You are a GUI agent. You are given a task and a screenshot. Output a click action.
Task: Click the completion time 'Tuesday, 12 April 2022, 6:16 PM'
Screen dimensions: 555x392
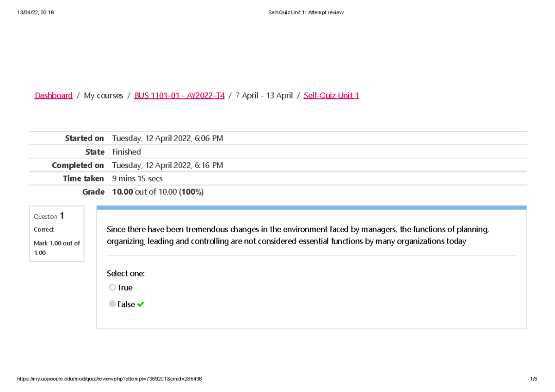tap(168, 165)
